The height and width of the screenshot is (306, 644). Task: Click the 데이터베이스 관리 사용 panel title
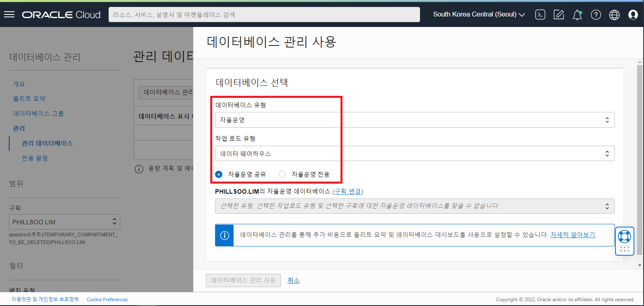pyautogui.click(x=271, y=42)
